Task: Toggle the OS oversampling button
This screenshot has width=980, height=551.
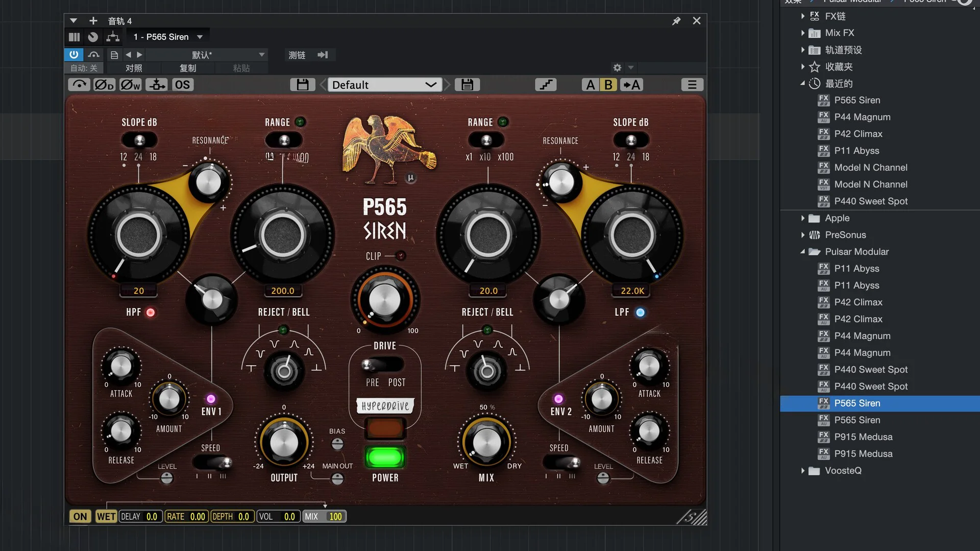Action: pyautogui.click(x=182, y=85)
